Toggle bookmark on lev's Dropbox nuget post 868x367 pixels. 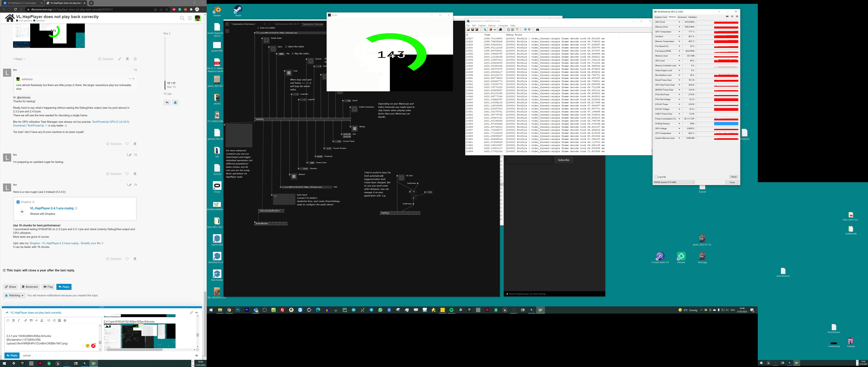135,259
